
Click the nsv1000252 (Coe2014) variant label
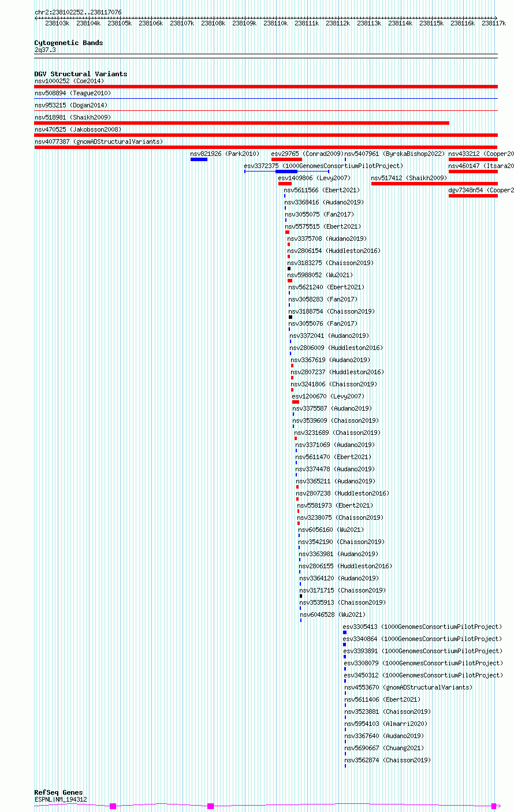pos(69,81)
